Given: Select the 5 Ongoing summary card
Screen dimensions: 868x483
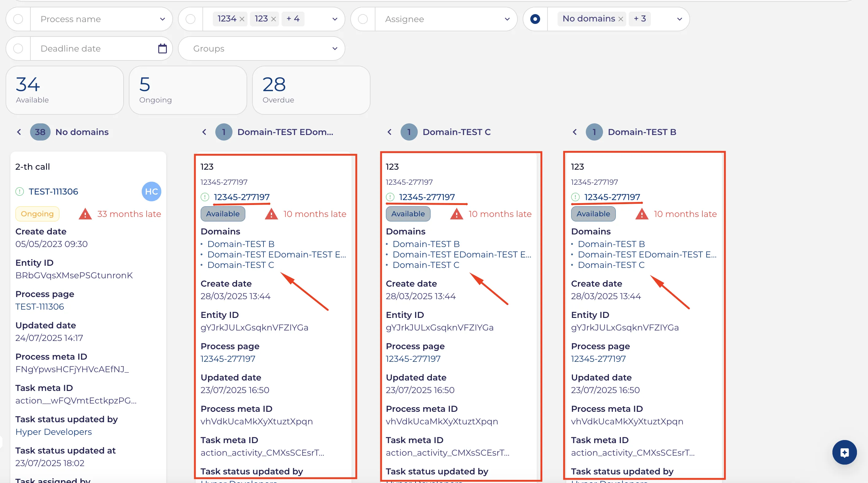Looking at the screenshot, I should click(188, 90).
